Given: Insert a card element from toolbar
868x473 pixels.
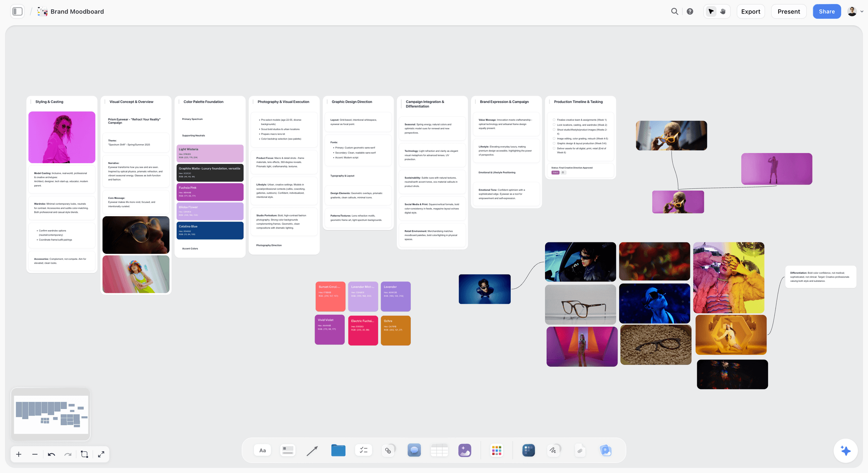Looking at the screenshot, I should [x=288, y=450].
